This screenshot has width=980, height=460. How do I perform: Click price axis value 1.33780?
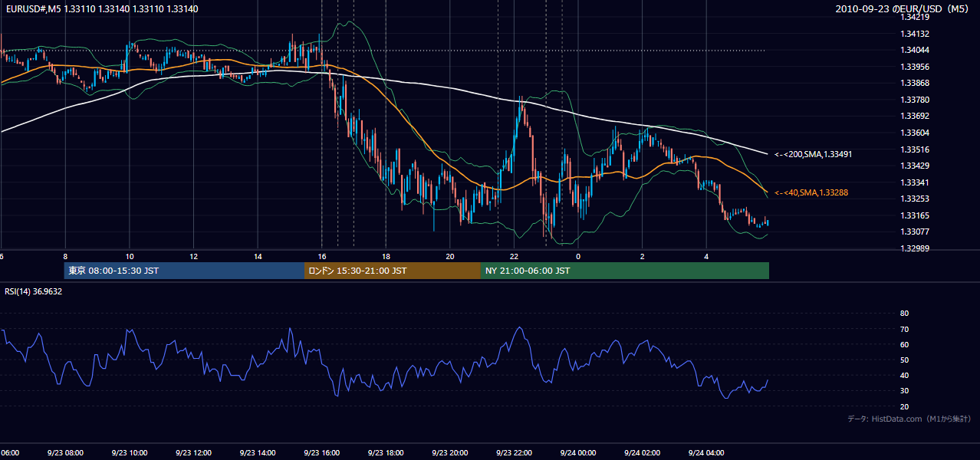point(916,100)
